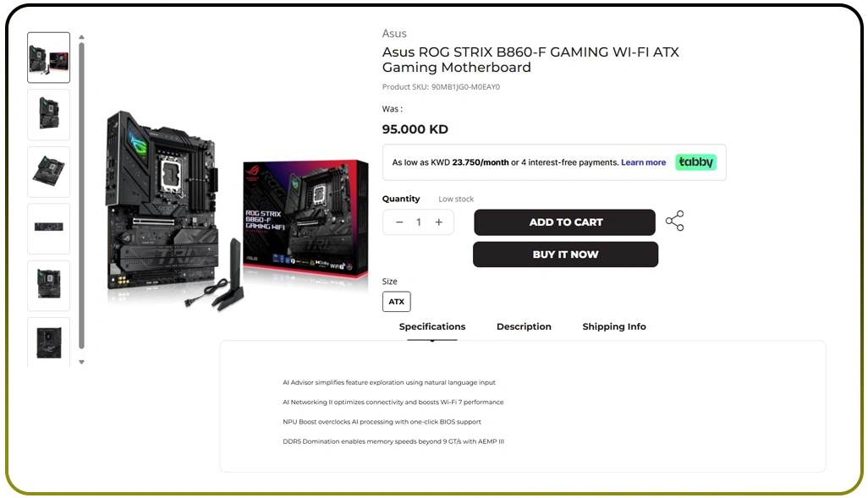Click the quantity number field
This screenshot has height=498, width=868.
tap(419, 222)
